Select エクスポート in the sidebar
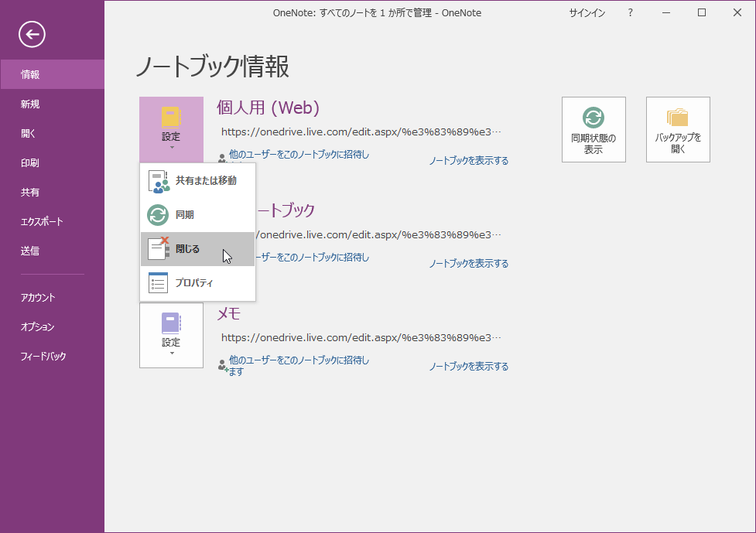The image size is (756, 533). [x=52, y=221]
